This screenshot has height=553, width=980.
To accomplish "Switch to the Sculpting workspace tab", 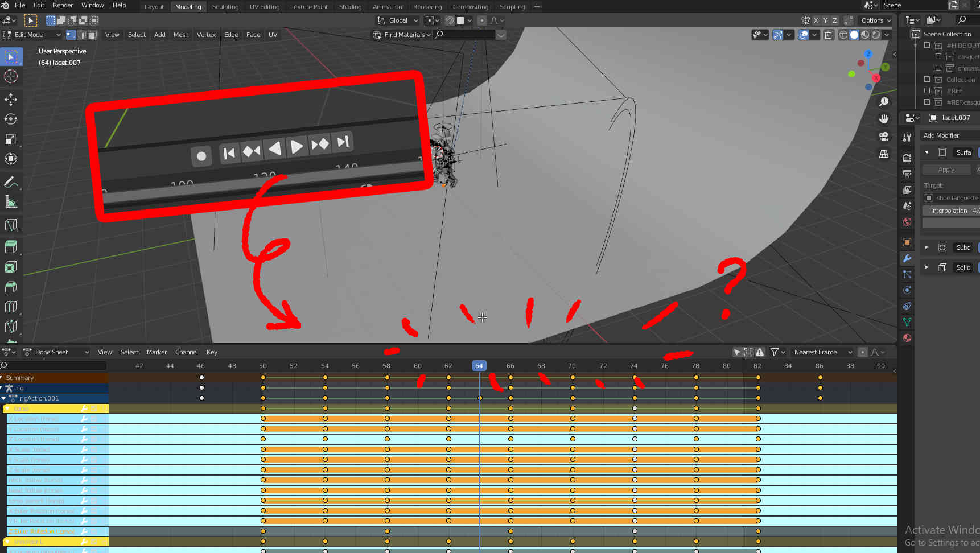I will pos(225,6).
